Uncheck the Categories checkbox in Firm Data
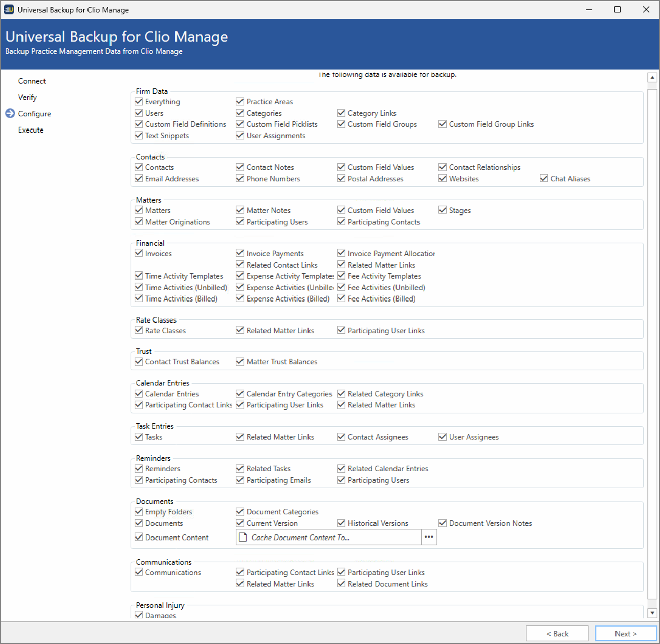The image size is (660, 644). (x=240, y=113)
